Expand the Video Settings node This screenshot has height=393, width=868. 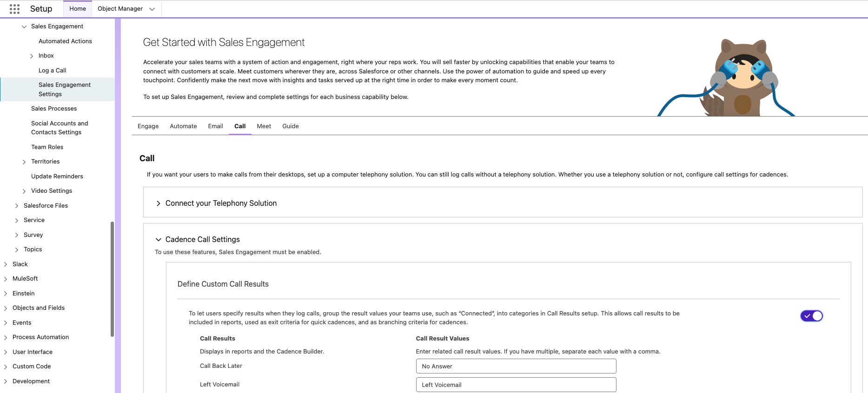point(24,191)
